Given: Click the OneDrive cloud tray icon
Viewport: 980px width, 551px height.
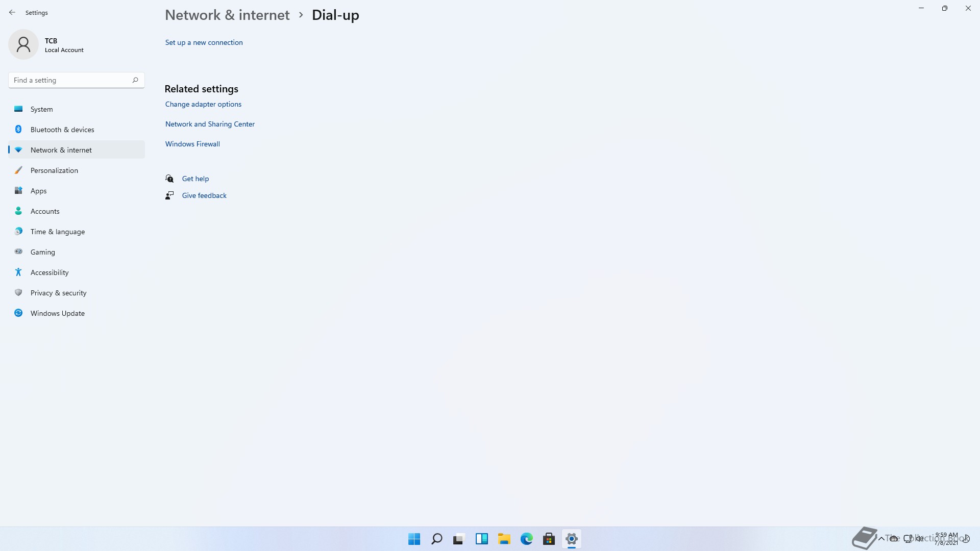Looking at the screenshot, I should 894,538.
